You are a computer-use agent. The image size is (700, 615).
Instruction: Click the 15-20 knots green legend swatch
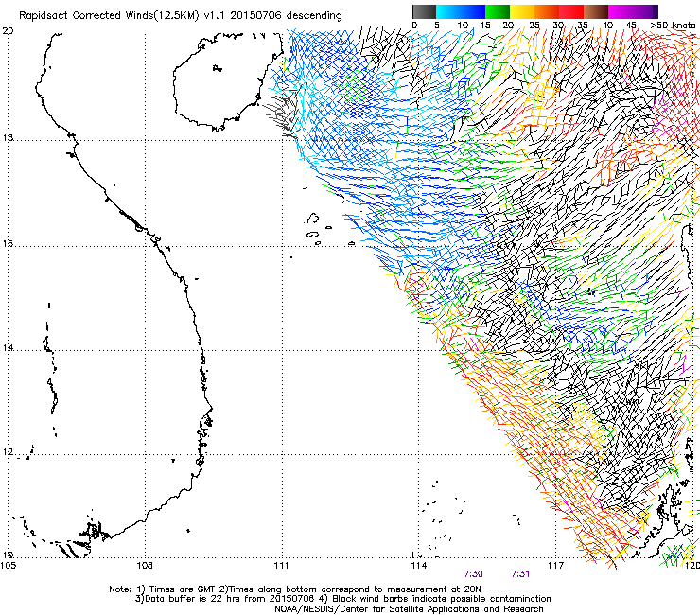(x=498, y=11)
